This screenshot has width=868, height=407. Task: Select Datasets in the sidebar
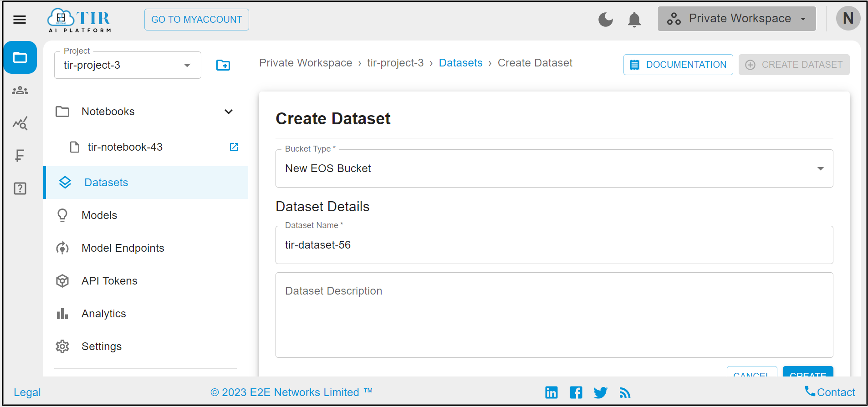point(146,183)
